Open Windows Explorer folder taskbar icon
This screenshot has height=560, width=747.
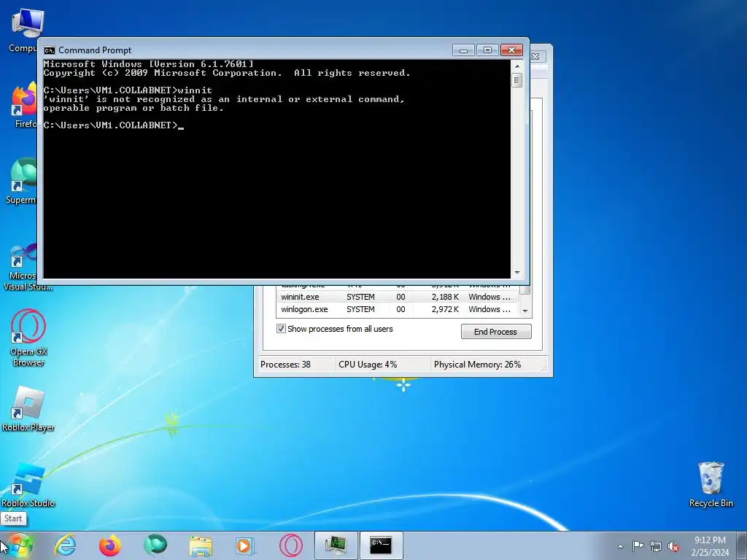point(201,545)
